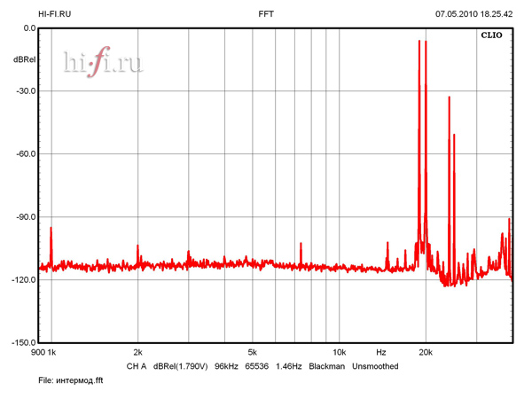
Task: Select the FFT title at the top
Action: [266, 14]
